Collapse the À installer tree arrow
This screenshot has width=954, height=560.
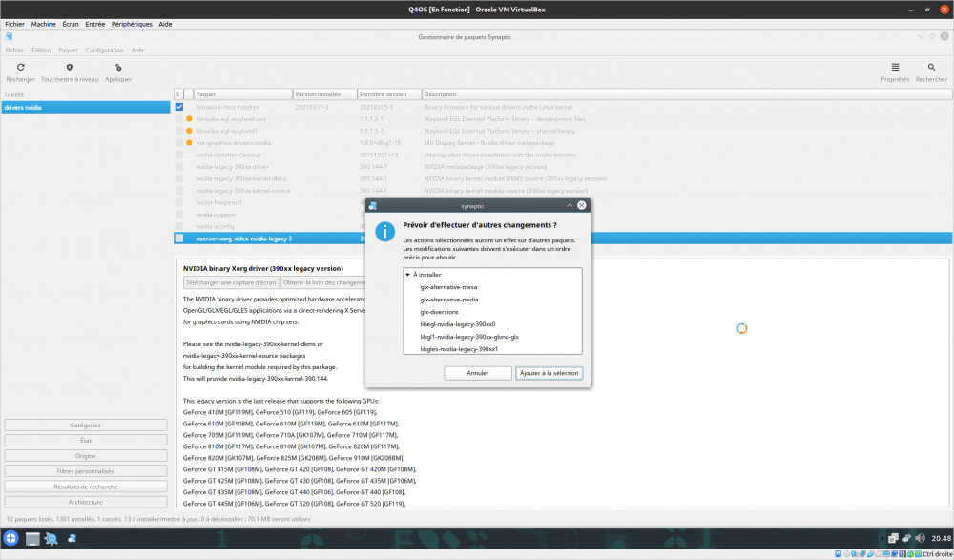coord(407,275)
